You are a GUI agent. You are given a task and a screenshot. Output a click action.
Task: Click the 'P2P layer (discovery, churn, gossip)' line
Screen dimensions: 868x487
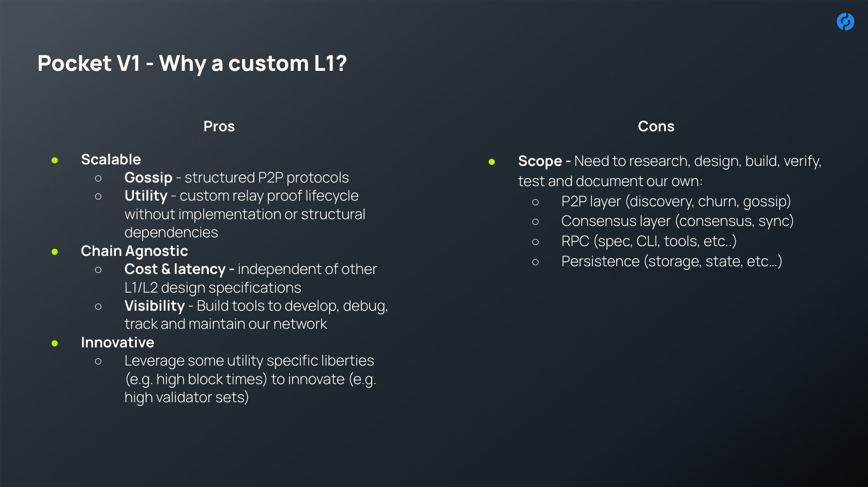676,202
